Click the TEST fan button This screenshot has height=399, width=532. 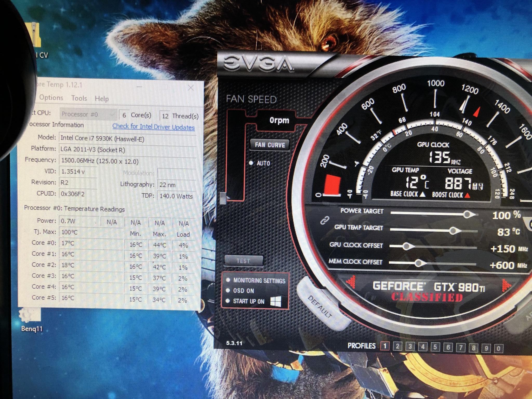(243, 261)
